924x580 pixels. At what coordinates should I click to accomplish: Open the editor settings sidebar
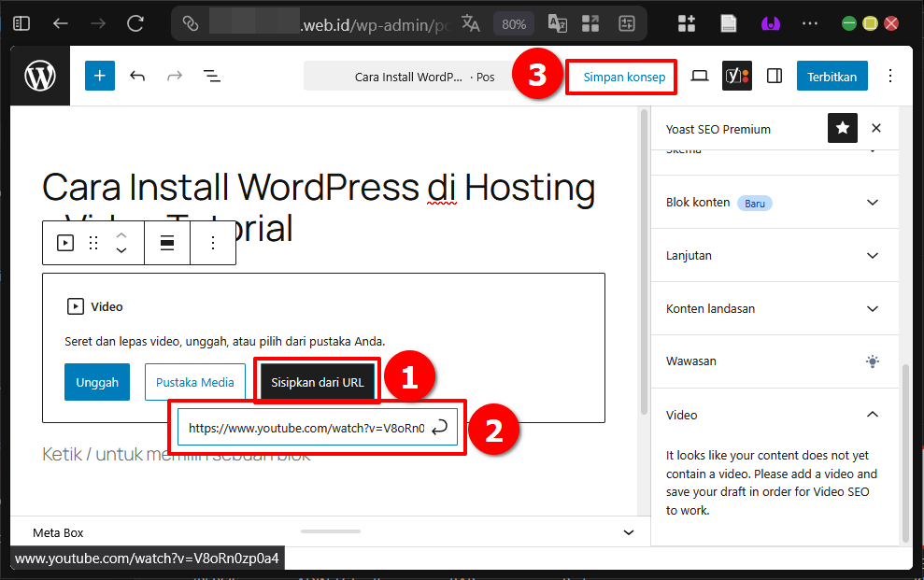coord(775,76)
